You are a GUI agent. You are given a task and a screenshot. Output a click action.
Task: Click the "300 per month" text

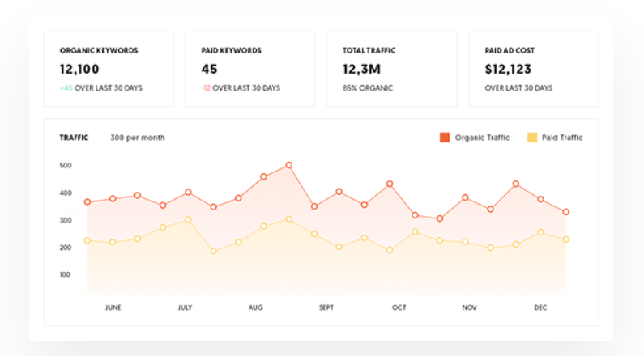[138, 138]
